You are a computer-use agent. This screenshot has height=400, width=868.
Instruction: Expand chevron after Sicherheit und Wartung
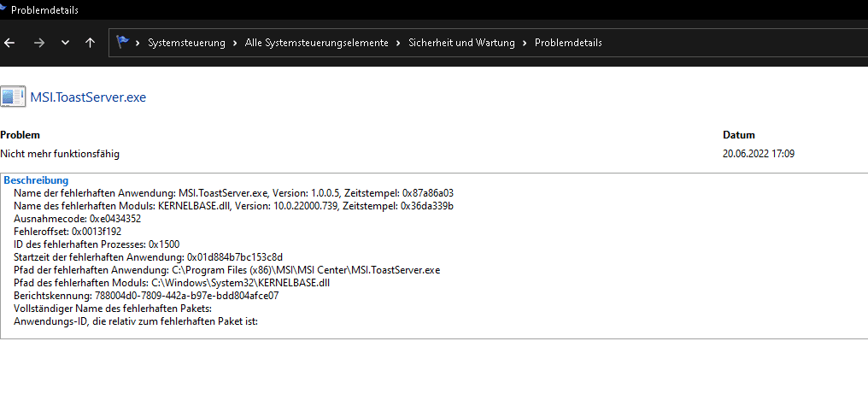(525, 43)
